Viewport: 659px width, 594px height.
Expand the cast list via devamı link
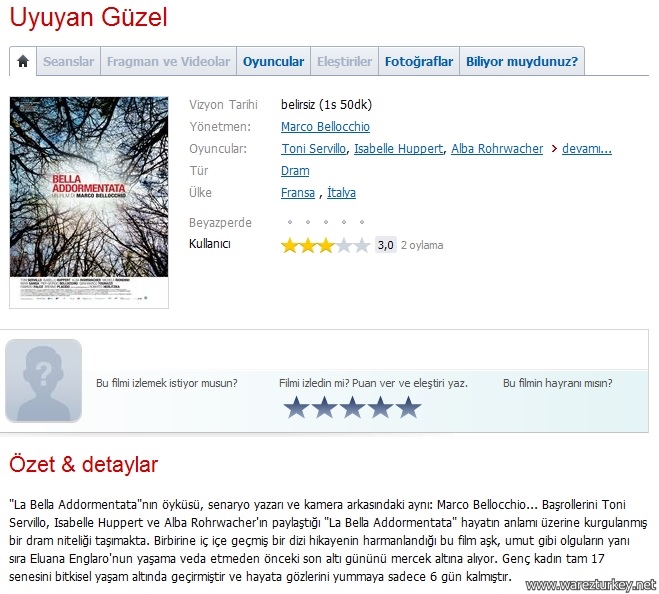pos(587,149)
